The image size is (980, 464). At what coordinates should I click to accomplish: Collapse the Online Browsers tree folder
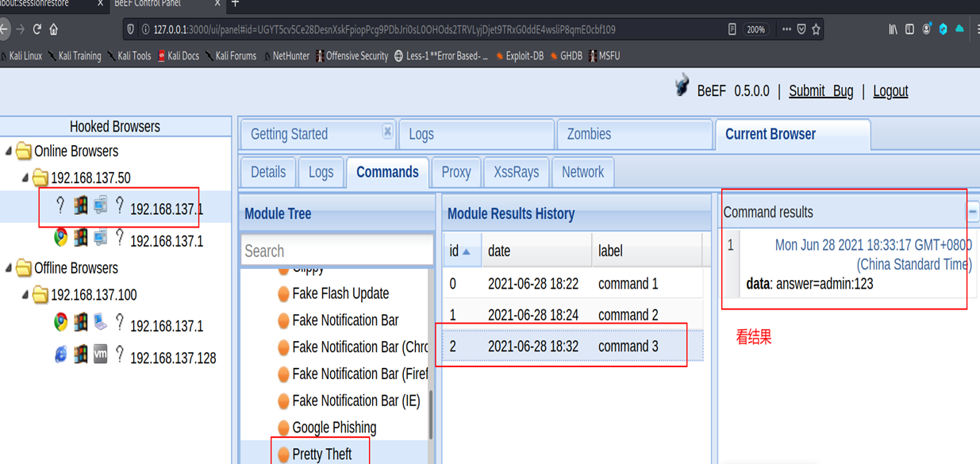click(9, 151)
